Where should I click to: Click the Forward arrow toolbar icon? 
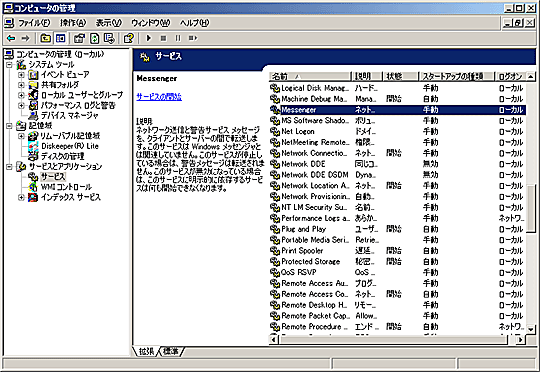25,38
